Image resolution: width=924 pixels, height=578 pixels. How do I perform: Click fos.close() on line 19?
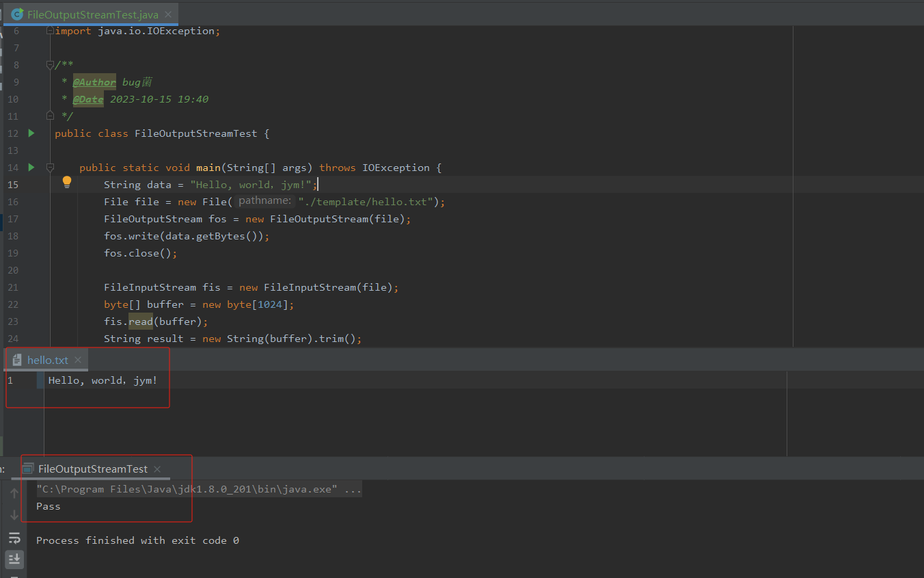[x=141, y=253]
